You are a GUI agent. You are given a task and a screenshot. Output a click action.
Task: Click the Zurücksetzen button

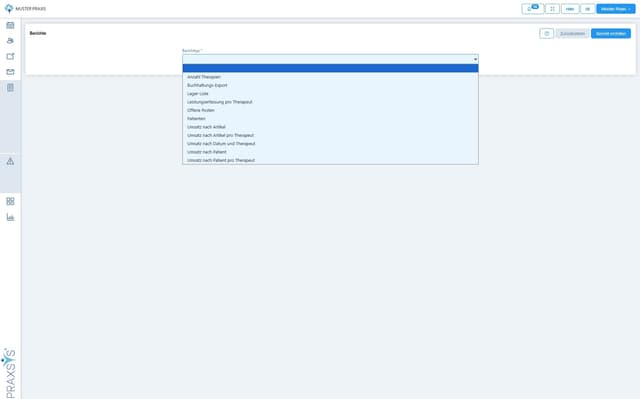pos(572,33)
